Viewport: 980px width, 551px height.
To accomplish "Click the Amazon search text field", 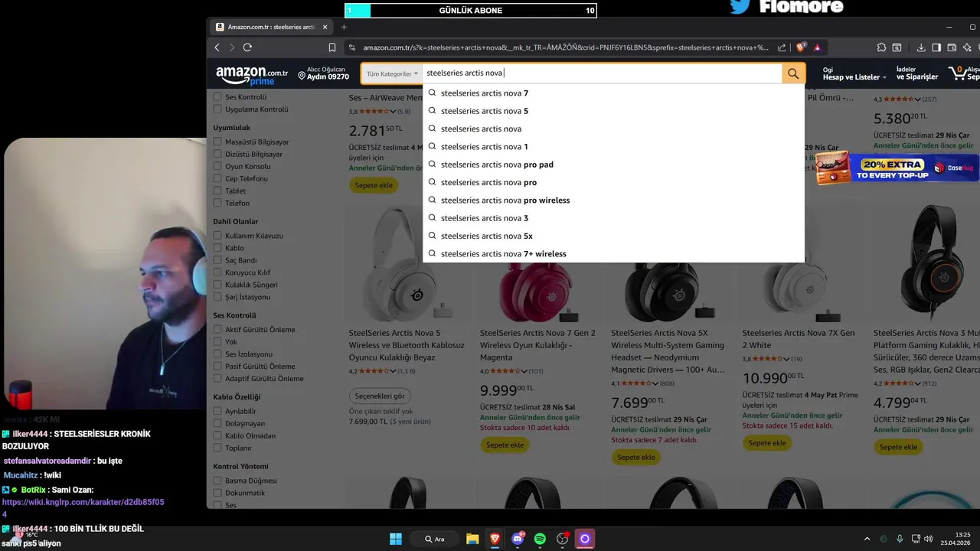I will (x=602, y=73).
